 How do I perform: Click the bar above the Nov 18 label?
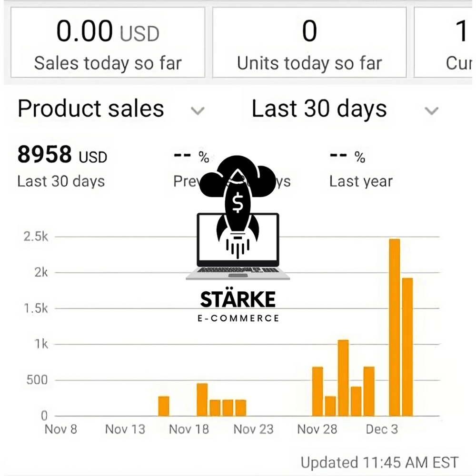pos(202,399)
